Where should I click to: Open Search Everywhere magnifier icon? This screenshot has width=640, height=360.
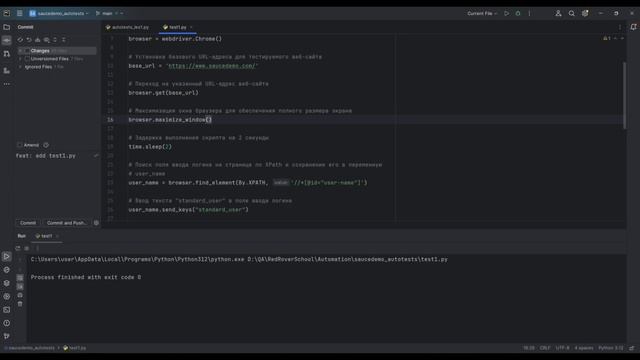point(571,13)
